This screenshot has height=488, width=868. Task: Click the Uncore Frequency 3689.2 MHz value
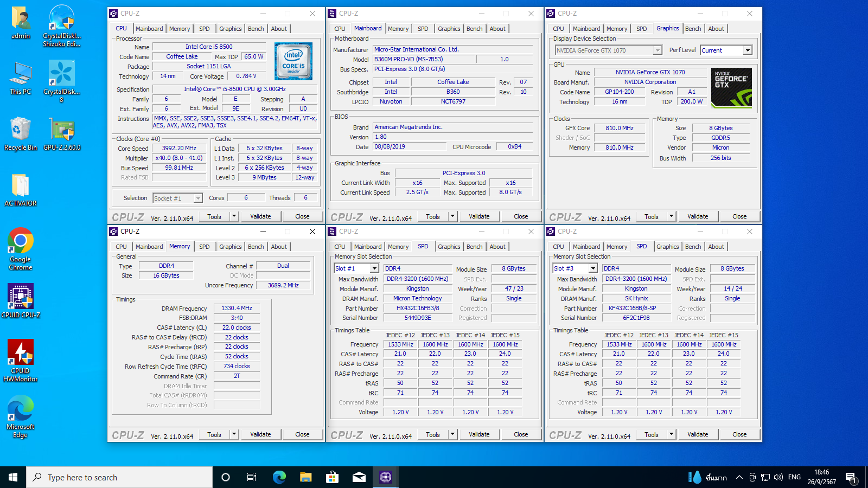click(x=283, y=285)
